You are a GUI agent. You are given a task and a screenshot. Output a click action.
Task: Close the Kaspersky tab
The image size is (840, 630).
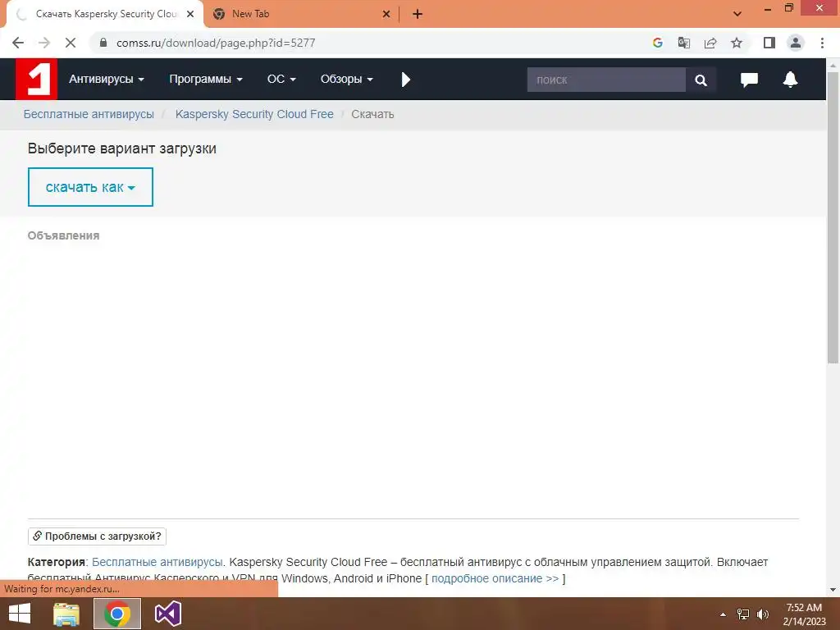[190, 14]
